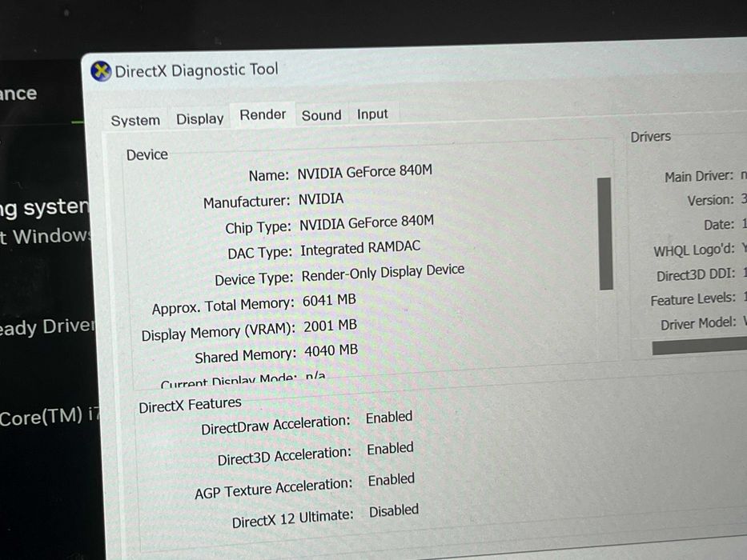Click the Shared Memory label
747x560 pixels.
[x=245, y=356]
